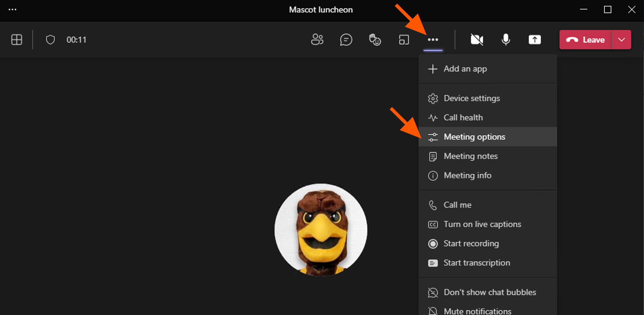Turn on live captions
The height and width of the screenshot is (315, 644).
[482, 224]
